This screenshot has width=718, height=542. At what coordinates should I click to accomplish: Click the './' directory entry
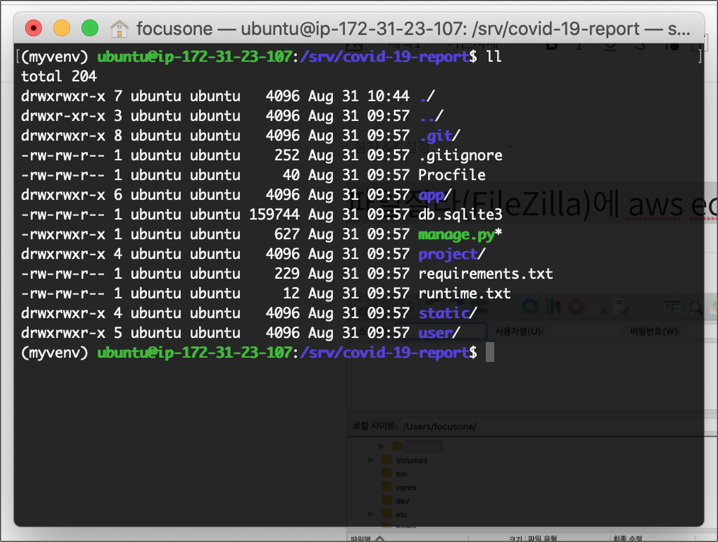(427, 96)
